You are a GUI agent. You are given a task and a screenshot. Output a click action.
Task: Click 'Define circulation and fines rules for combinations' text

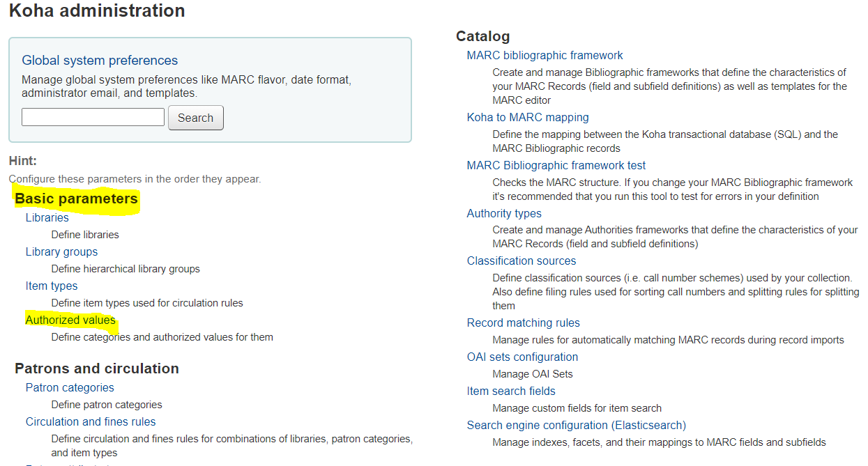pos(232,446)
